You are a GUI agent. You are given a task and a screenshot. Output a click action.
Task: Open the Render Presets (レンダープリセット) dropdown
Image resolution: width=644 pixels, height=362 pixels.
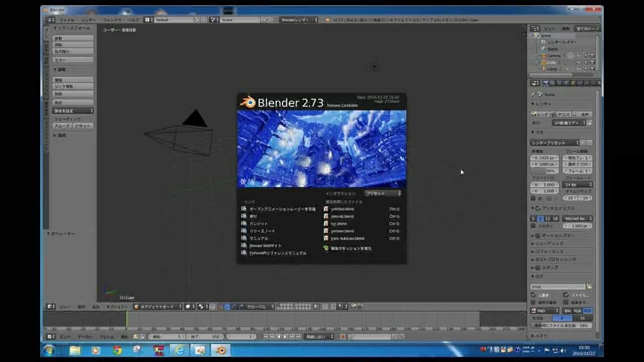coord(555,143)
